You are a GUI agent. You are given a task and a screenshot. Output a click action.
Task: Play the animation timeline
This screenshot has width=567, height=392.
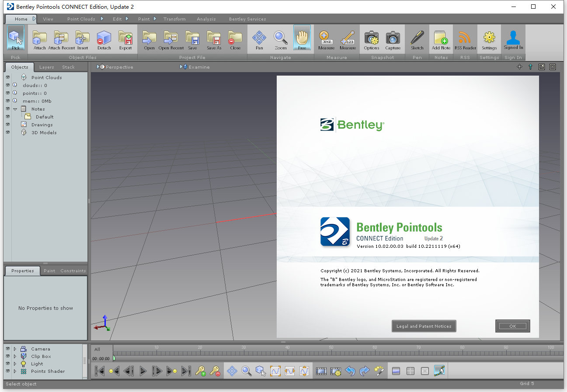pos(143,371)
